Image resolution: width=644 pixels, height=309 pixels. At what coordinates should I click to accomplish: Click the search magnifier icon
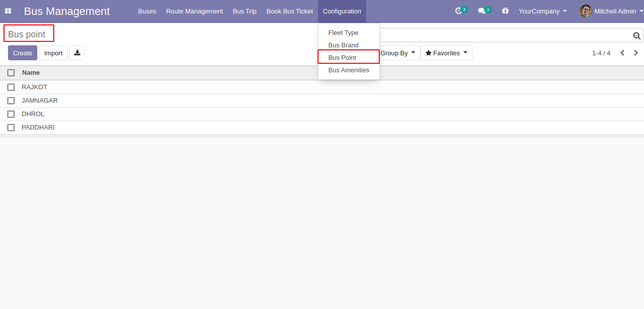[637, 36]
